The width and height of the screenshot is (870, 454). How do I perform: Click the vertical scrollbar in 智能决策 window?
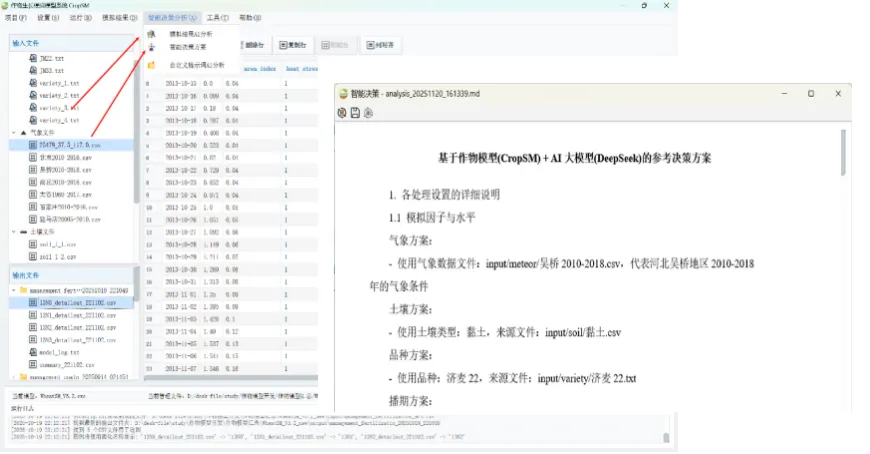(843, 153)
